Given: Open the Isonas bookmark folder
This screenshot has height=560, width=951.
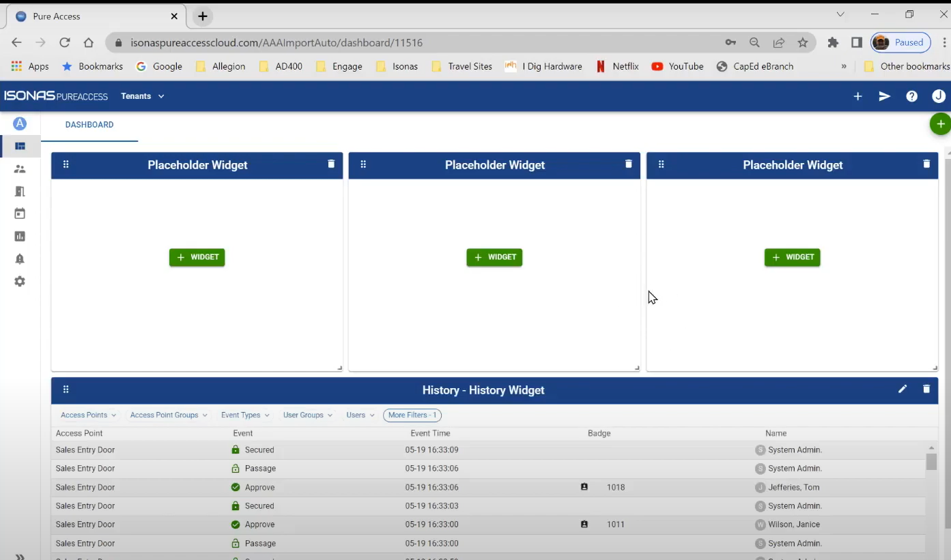Looking at the screenshot, I should [x=397, y=66].
